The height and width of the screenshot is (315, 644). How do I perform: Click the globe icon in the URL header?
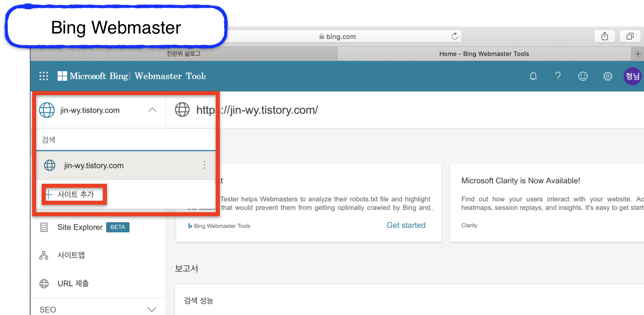pyautogui.click(x=182, y=110)
